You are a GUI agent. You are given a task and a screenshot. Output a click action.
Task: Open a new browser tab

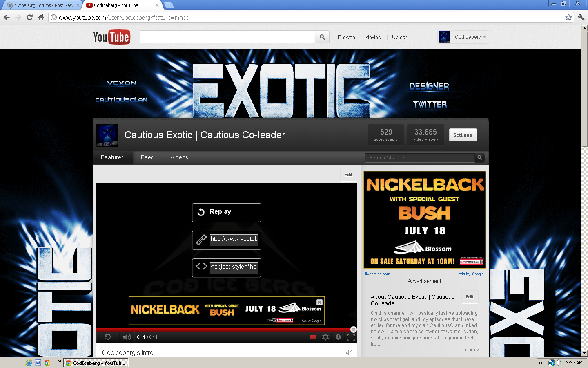tap(169, 5)
